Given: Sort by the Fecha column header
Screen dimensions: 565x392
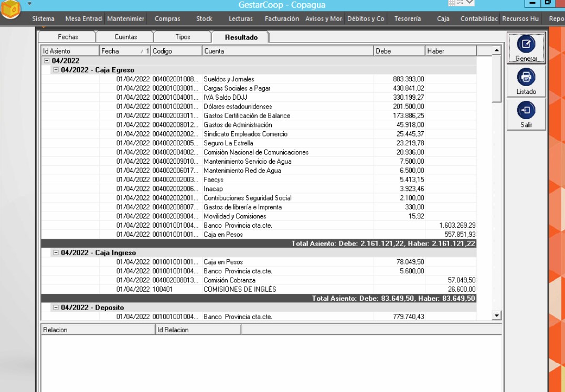Looking at the screenshot, I should [121, 51].
